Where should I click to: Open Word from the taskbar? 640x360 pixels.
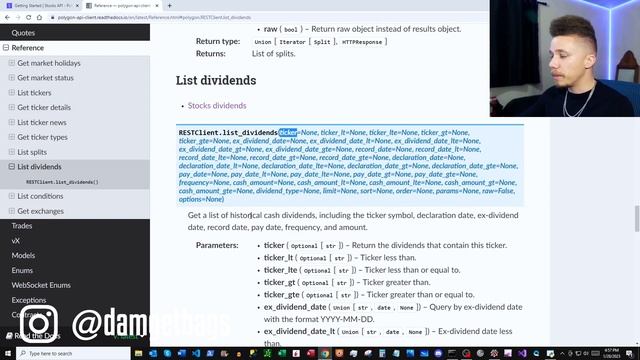click(182, 353)
